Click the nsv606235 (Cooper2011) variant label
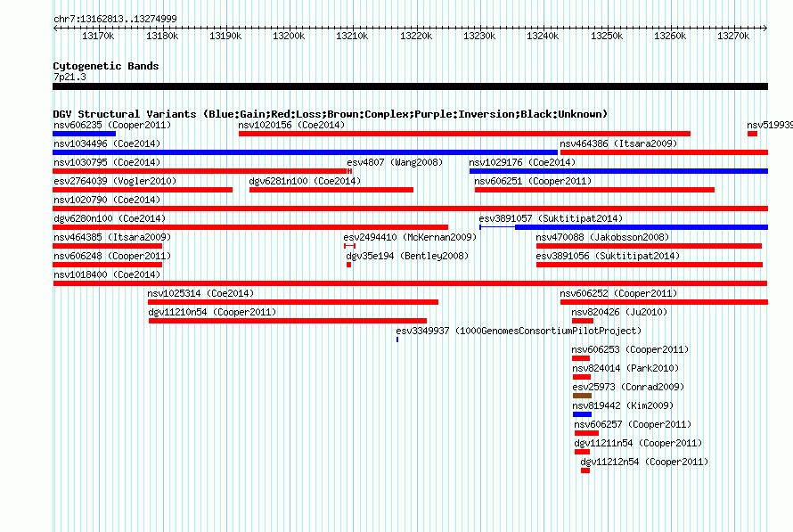793x532 pixels. 112,125
